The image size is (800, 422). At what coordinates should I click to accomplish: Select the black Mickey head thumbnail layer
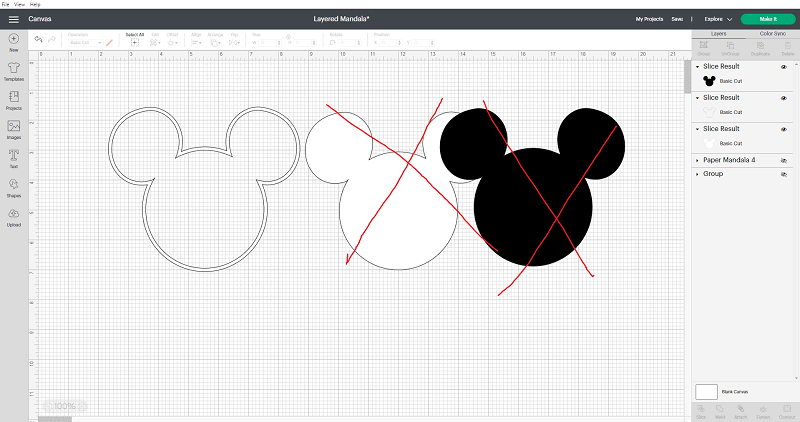(x=709, y=81)
